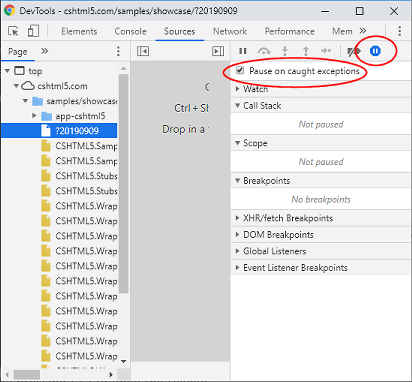Show more DevTools tabs chevron
412x382 pixels.
point(363,31)
